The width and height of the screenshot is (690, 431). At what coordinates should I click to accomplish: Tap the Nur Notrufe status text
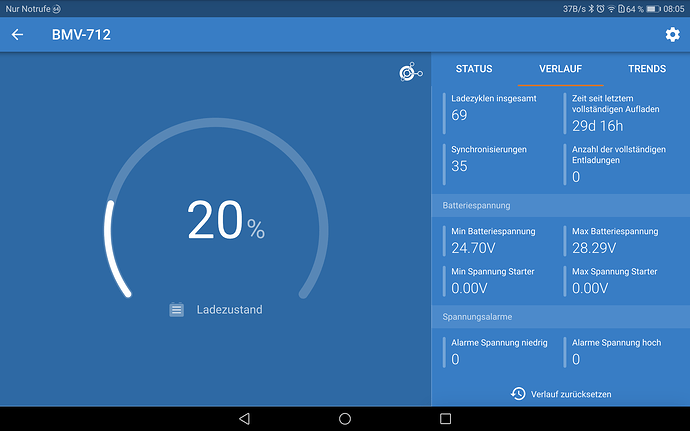28,9
